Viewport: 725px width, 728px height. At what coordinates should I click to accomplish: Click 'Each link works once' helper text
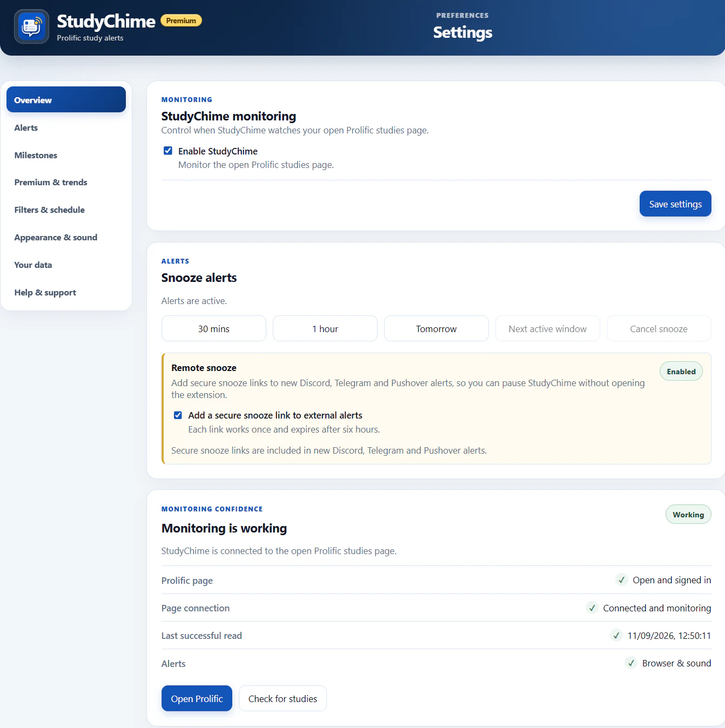284,429
